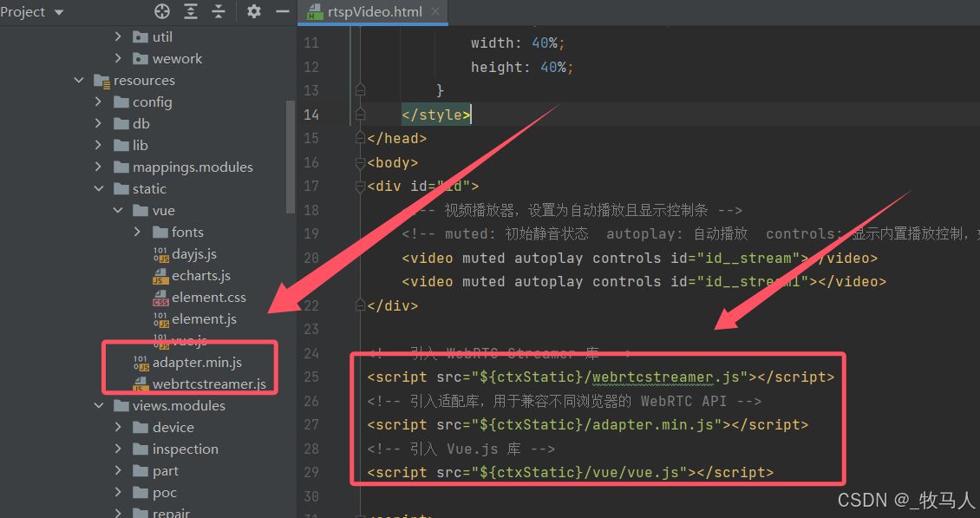The image size is (980, 518).
Task: Collapse the code fold at line 13
Action: click(x=359, y=89)
